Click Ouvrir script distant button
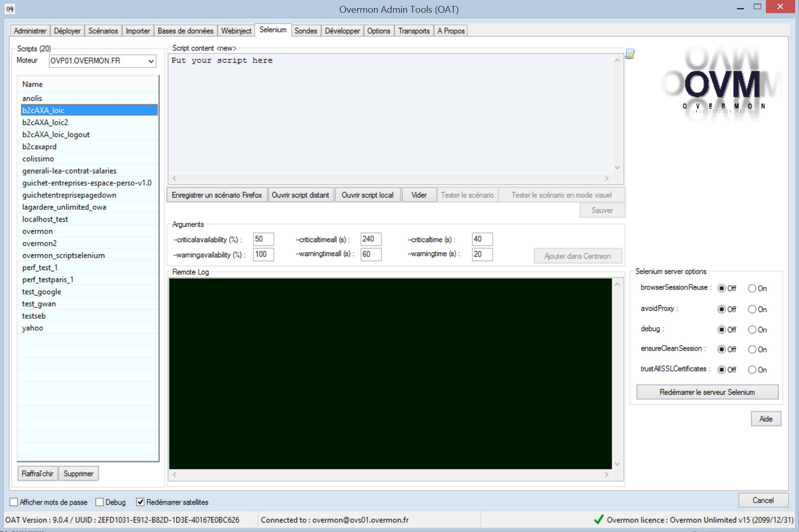Viewport: 799px width, 532px height. tap(300, 195)
